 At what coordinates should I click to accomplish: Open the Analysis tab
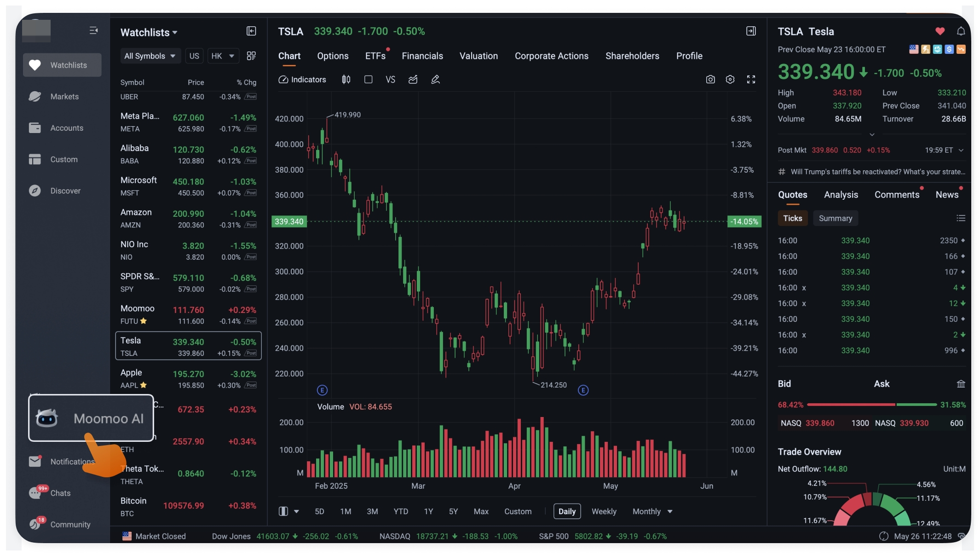pos(841,195)
